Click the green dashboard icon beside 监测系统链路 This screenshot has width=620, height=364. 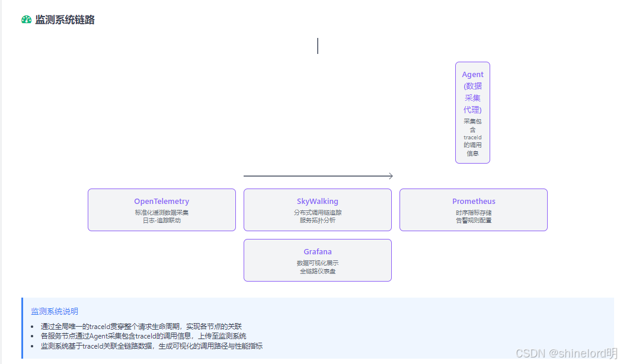click(x=27, y=20)
